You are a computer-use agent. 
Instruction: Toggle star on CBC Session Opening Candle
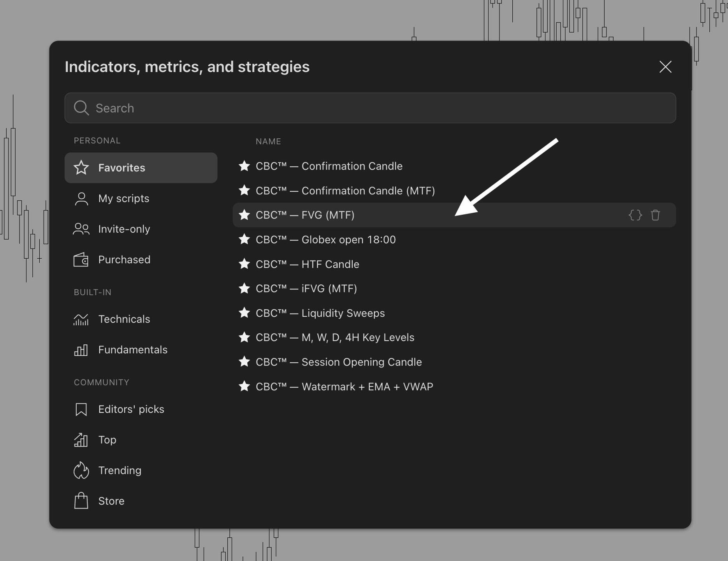(x=244, y=362)
